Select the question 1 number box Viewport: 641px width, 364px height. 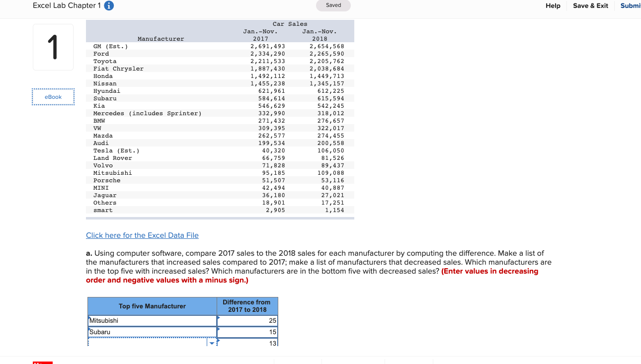coord(53,47)
